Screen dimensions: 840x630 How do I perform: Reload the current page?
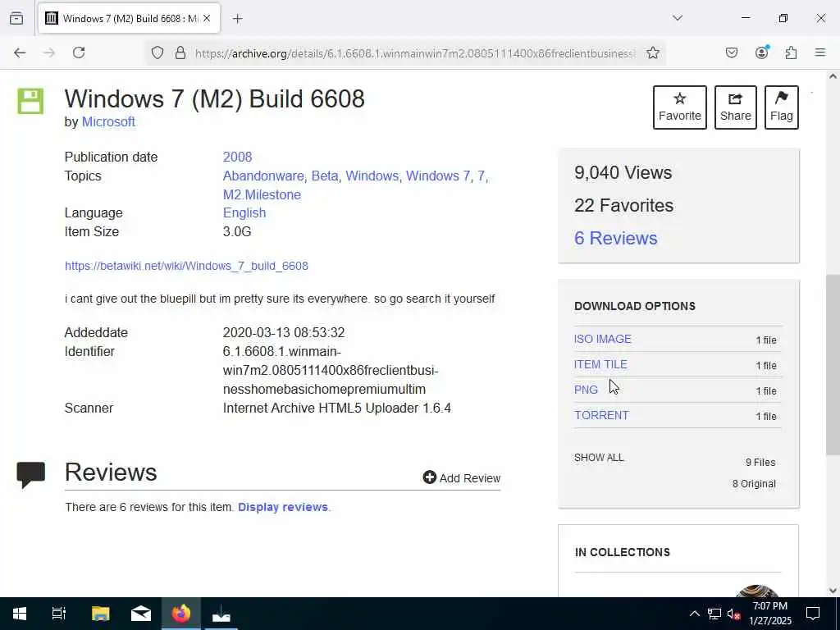click(x=79, y=52)
